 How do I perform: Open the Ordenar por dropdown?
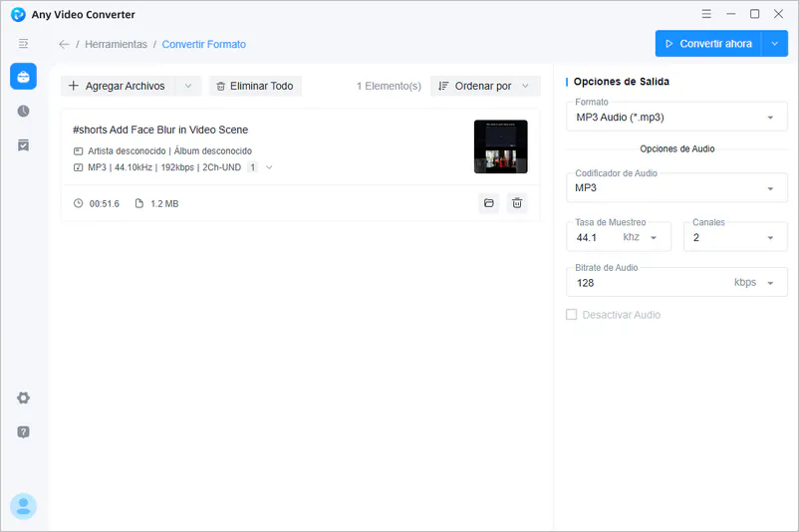(485, 86)
